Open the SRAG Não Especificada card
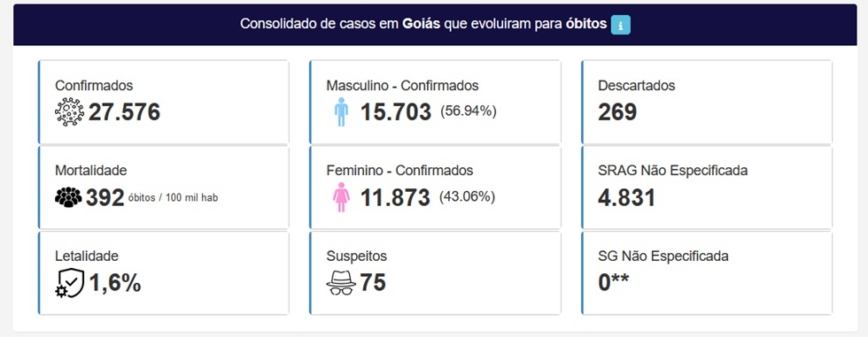This screenshot has height=337, width=868. tap(707, 188)
